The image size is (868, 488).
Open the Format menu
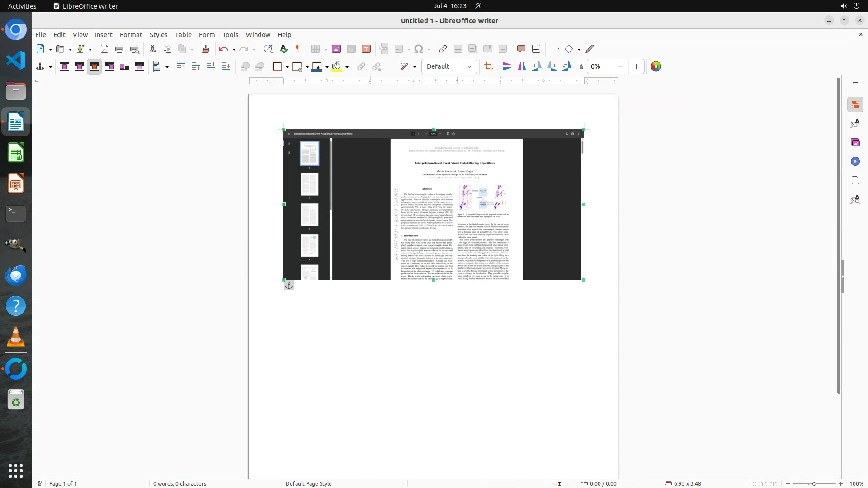(131, 34)
